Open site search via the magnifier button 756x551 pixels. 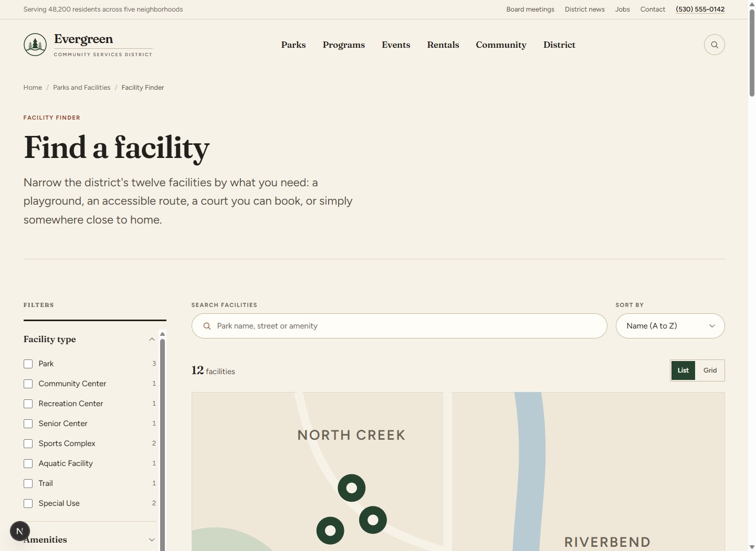click(x=714, y=45)
